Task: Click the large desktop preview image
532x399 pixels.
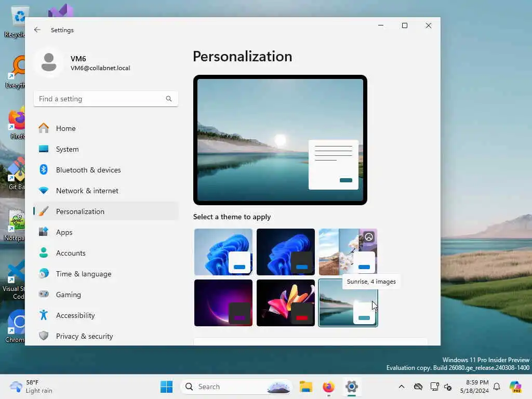Action: coord(280,140)
